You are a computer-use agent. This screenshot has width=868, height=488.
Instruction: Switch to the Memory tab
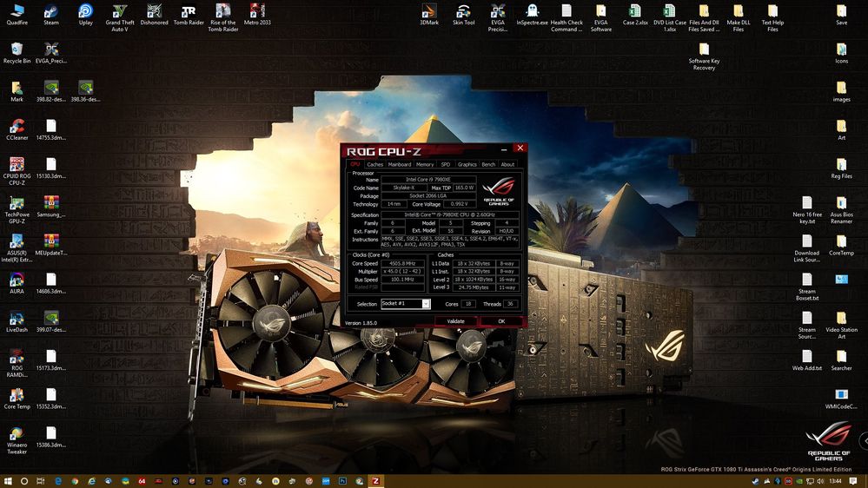425,164
